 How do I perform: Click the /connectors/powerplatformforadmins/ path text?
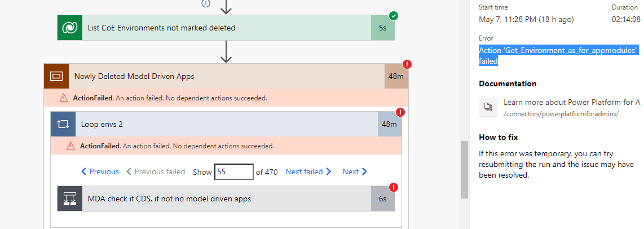pos(561,114)
